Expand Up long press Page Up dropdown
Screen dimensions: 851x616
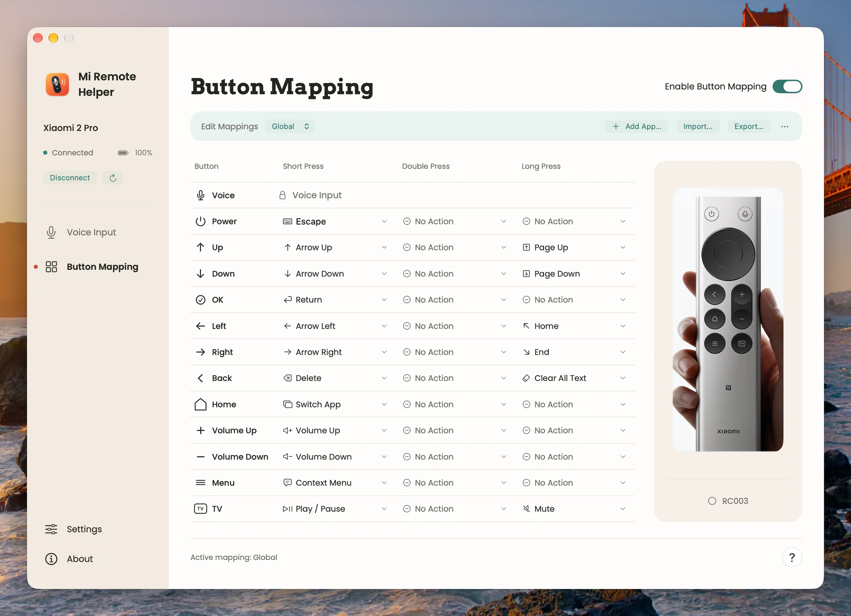pos(574,248)
